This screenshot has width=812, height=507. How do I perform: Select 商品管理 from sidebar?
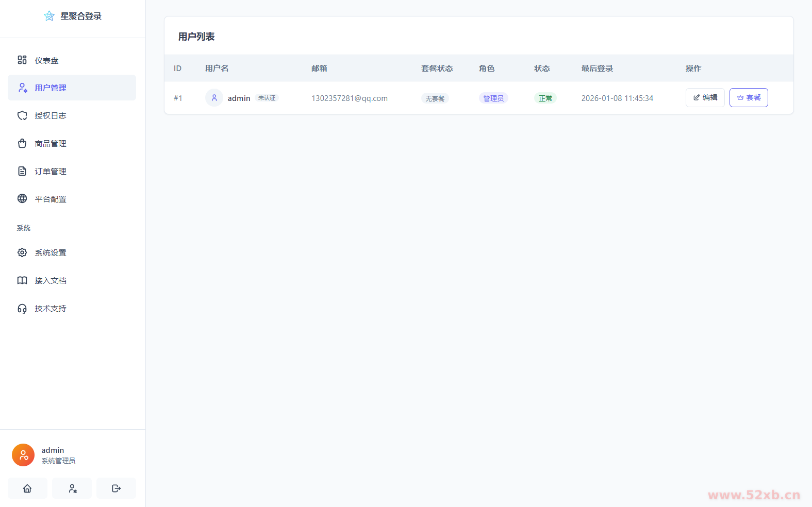(x=51, y=144)
